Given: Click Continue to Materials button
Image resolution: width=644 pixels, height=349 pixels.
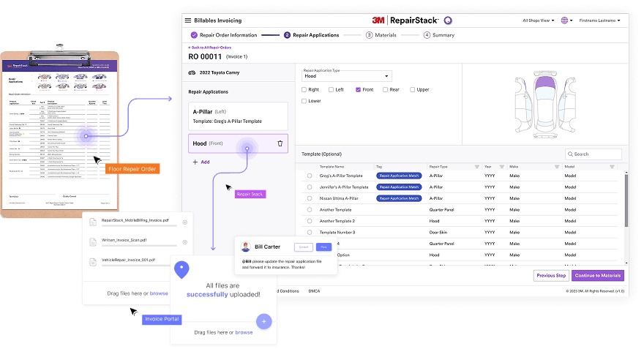Looking at the screenshot, I should pos(598,276).
